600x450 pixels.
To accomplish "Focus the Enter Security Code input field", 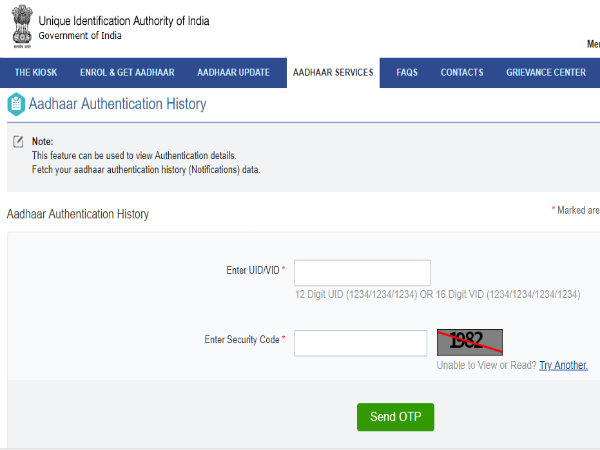I will [x=361, y=343].
